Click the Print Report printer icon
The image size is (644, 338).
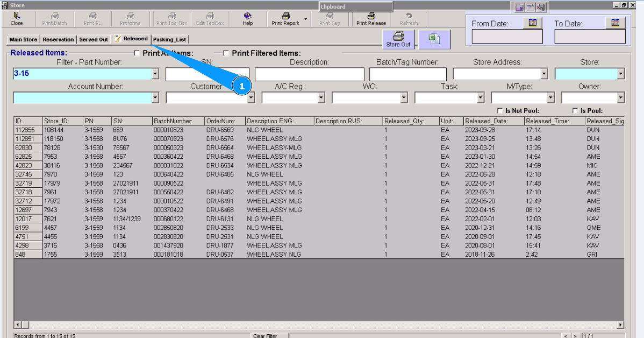285,17
